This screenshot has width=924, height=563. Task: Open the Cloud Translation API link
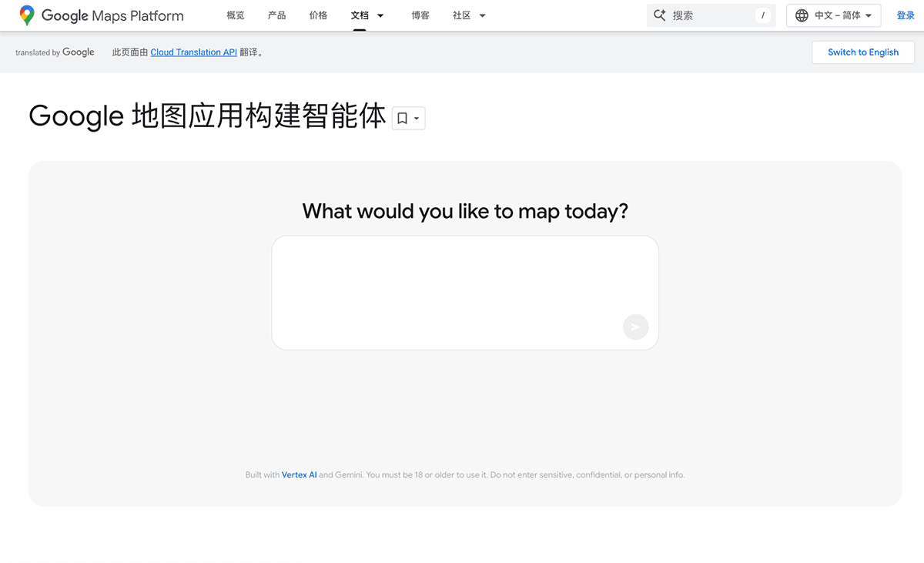click(193, 52)
